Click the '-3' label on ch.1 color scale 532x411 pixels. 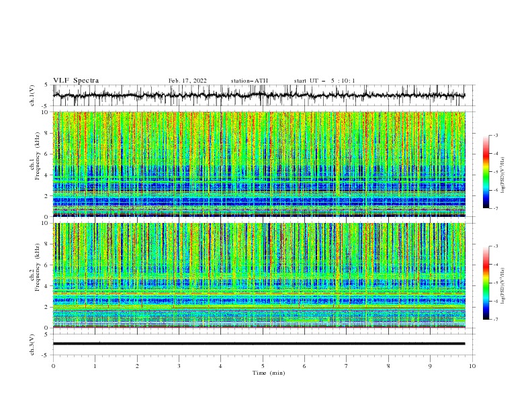tap(496, 135)
